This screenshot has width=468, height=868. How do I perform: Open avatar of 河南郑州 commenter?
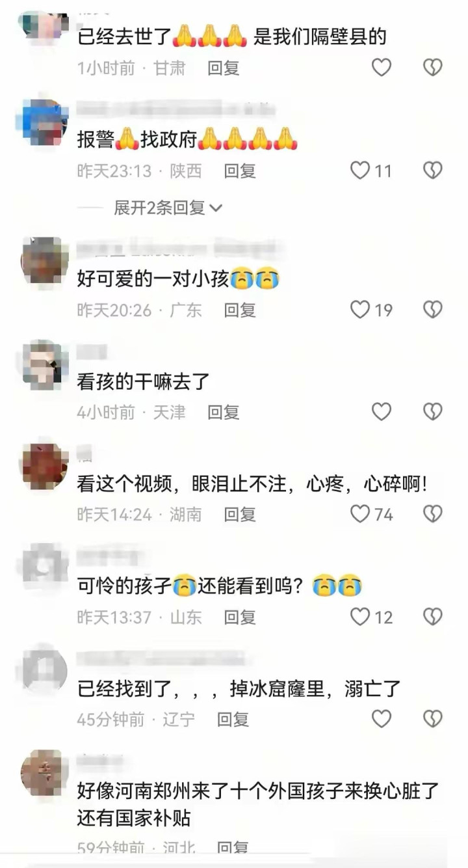[x=44, y=773]
